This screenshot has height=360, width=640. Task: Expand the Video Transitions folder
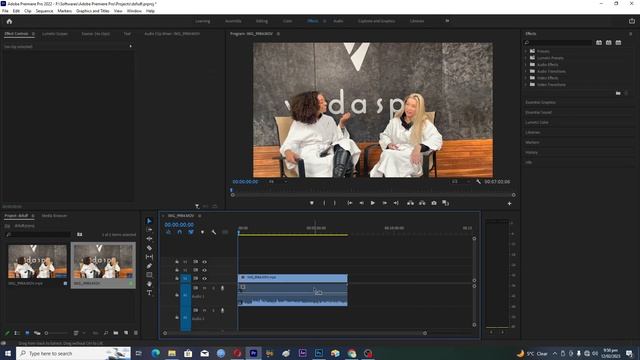point(526,84)
